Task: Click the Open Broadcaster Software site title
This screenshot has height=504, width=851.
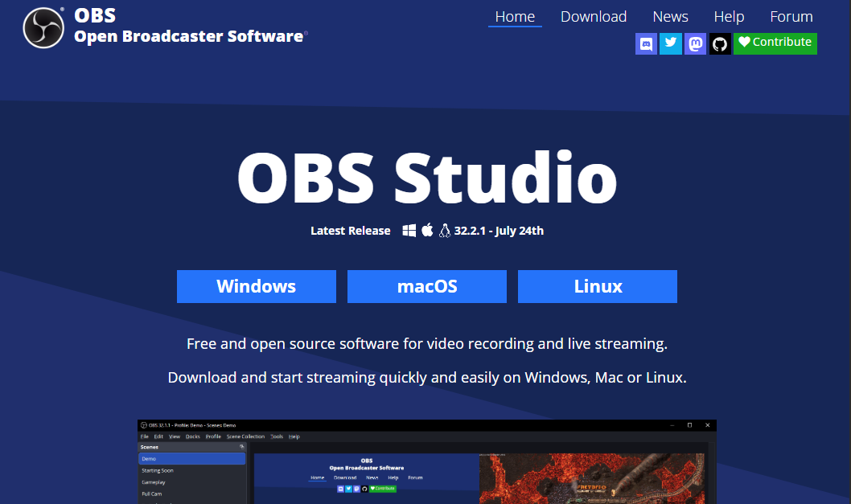Action: [189, 36]
